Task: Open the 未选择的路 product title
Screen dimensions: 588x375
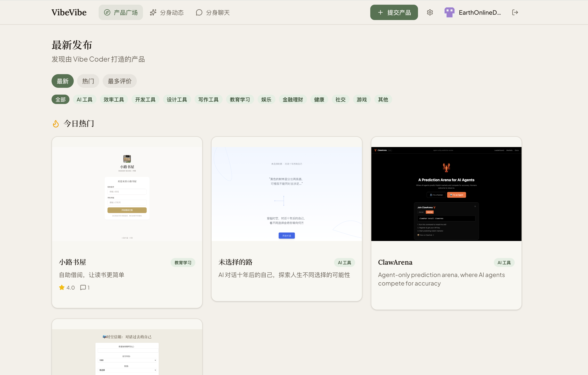Action: (x=235, y=262)
